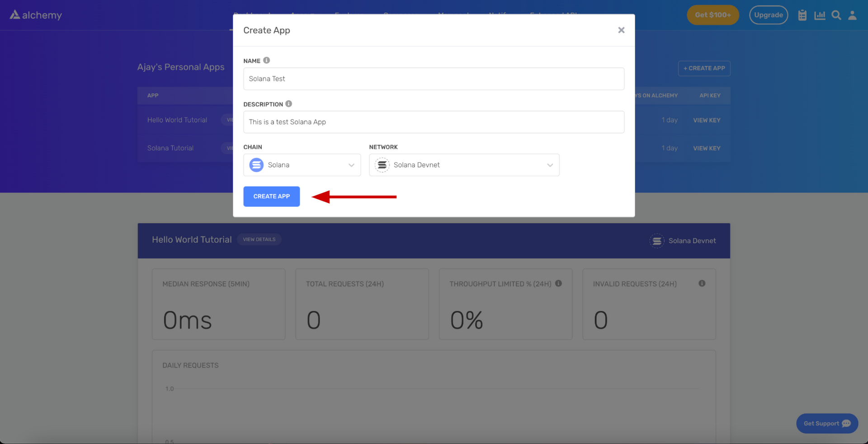Screen dimensions: 868x444
Task: Click the Name info icon
Action: coord(266,60)
